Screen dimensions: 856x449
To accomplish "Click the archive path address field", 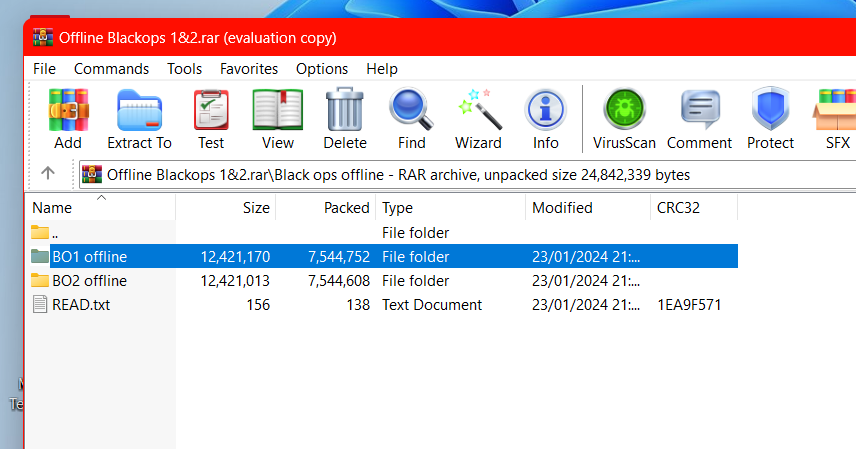I will [x=467, y=175].
